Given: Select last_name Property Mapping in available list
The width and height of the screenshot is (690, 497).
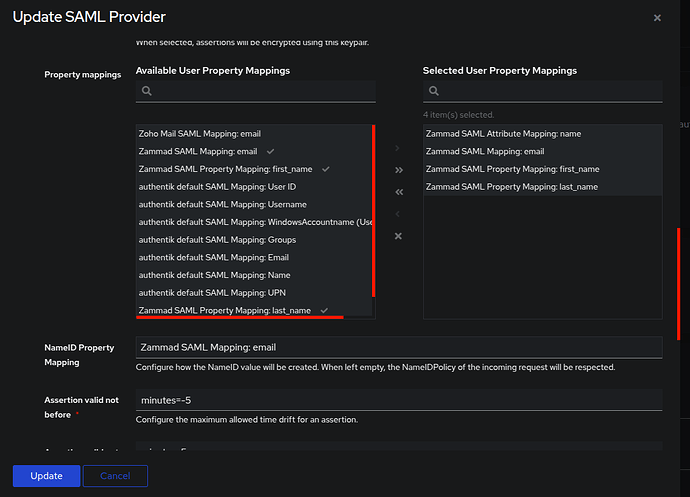Looking at the screenshot, I should [254, 310].
